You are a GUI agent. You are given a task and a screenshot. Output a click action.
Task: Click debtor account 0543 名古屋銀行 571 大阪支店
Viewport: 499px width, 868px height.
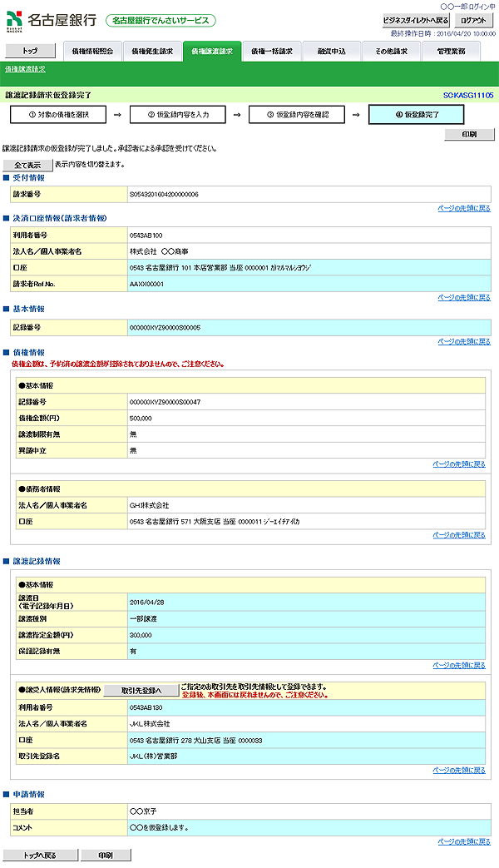point(215,522)
